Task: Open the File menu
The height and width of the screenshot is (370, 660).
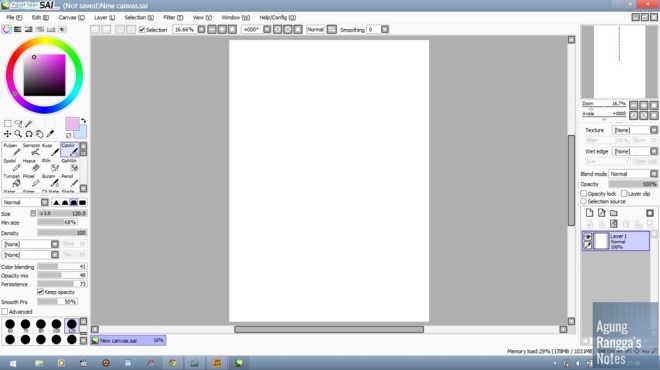Action: (x=14, y=18)
